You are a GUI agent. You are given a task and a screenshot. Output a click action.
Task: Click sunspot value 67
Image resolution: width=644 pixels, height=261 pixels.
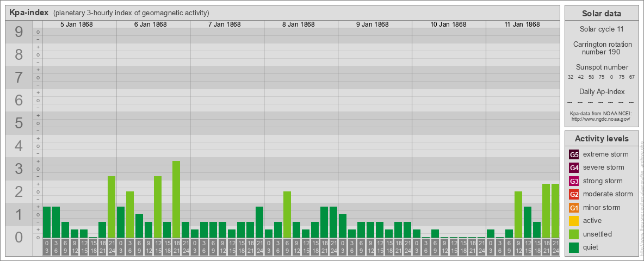coord(632,77)
